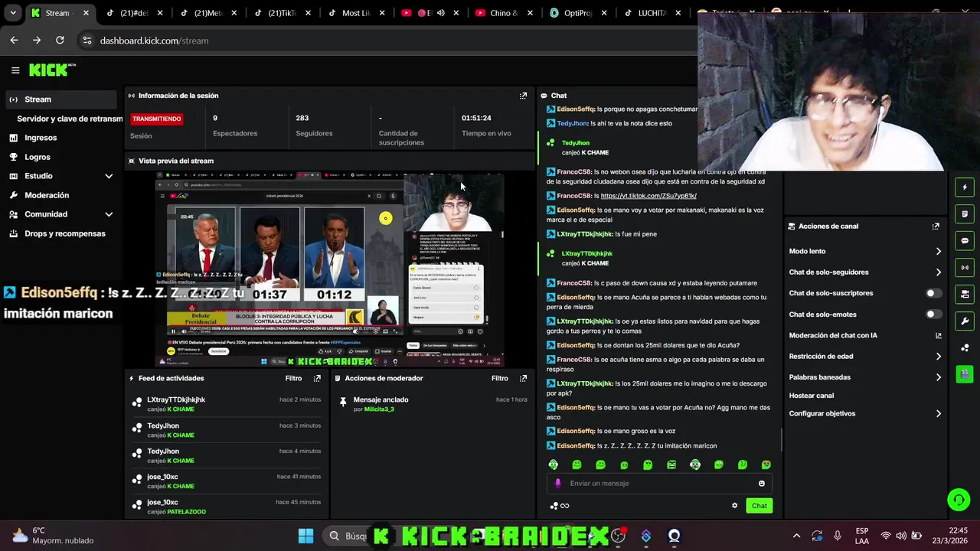Open the Filtro in Feed de actividades
Viewport: 980px width, 551px height.
point(293,378)
